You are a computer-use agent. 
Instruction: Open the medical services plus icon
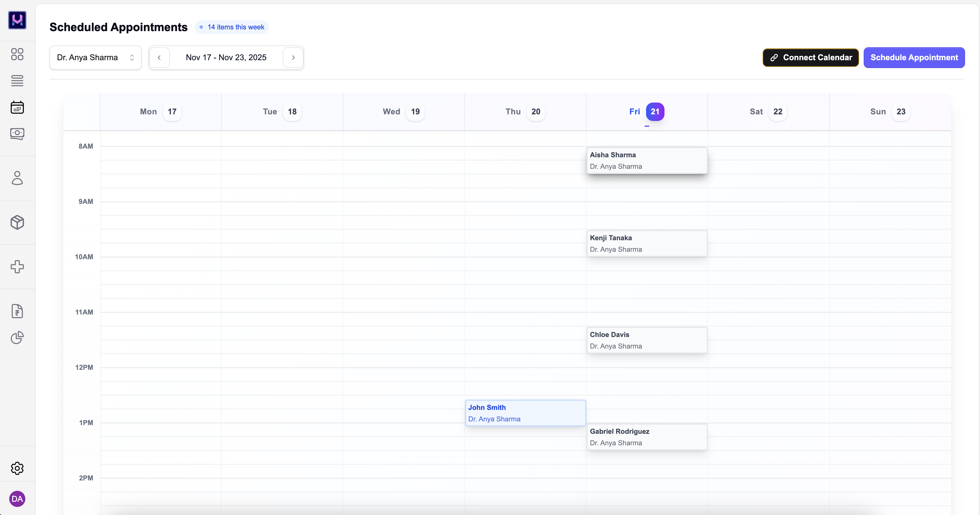click(x=17, y=267)
